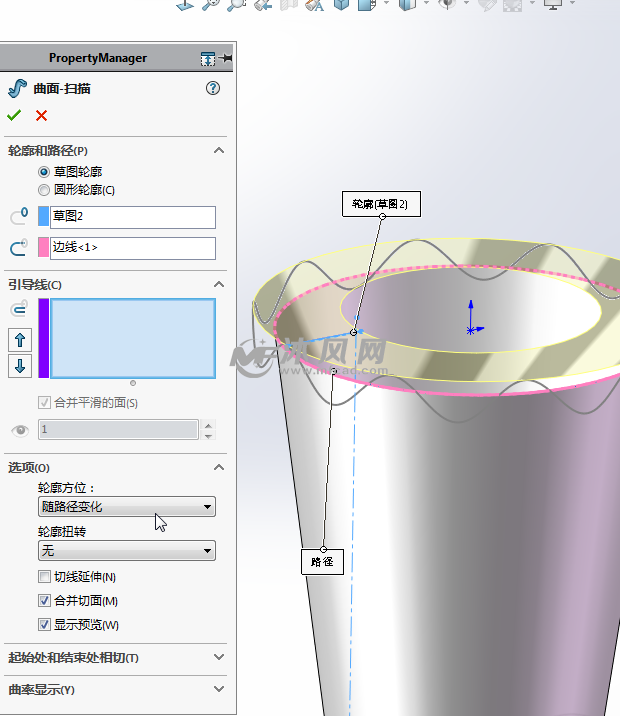This screenshot has height=716, width=620.
Task: Click the blue profile color swatch
Action: 43,216
